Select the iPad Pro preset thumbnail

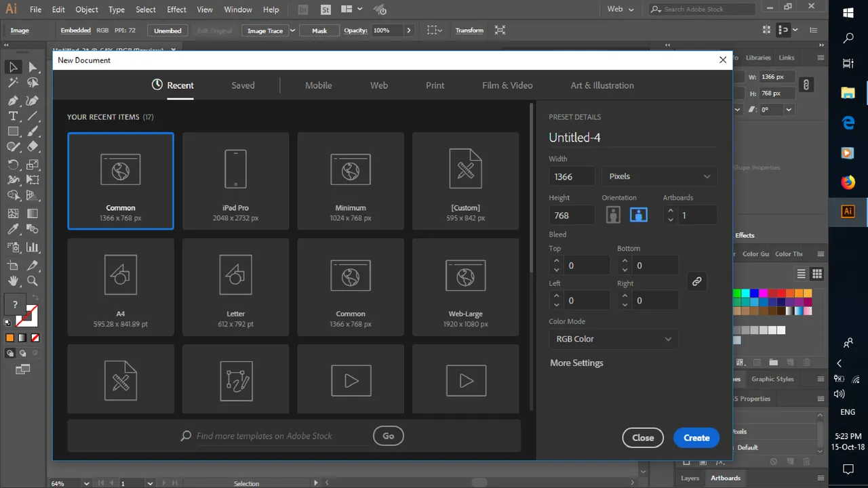click(235, 181)
